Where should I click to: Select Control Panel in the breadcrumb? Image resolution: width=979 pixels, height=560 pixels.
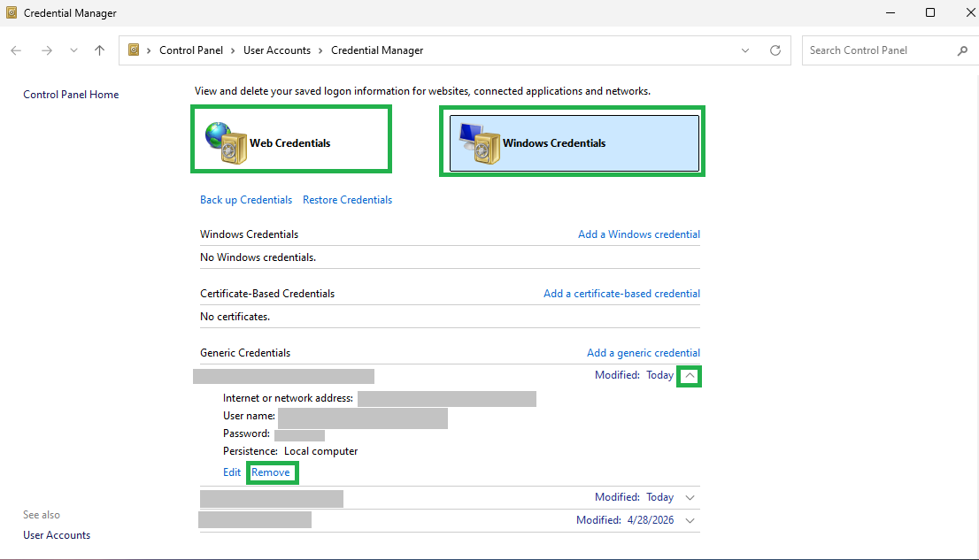(x=191, y=50)
